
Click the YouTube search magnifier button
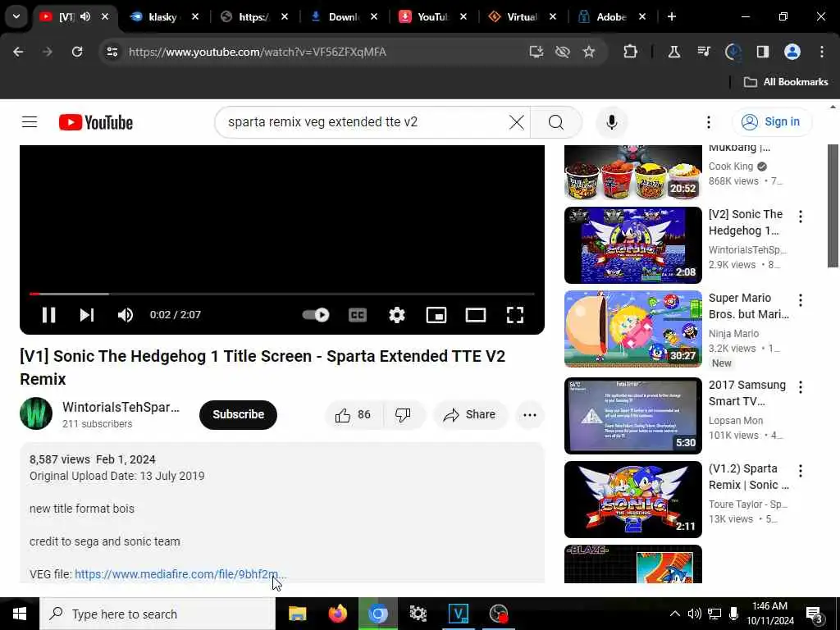(x=556, y=122)
